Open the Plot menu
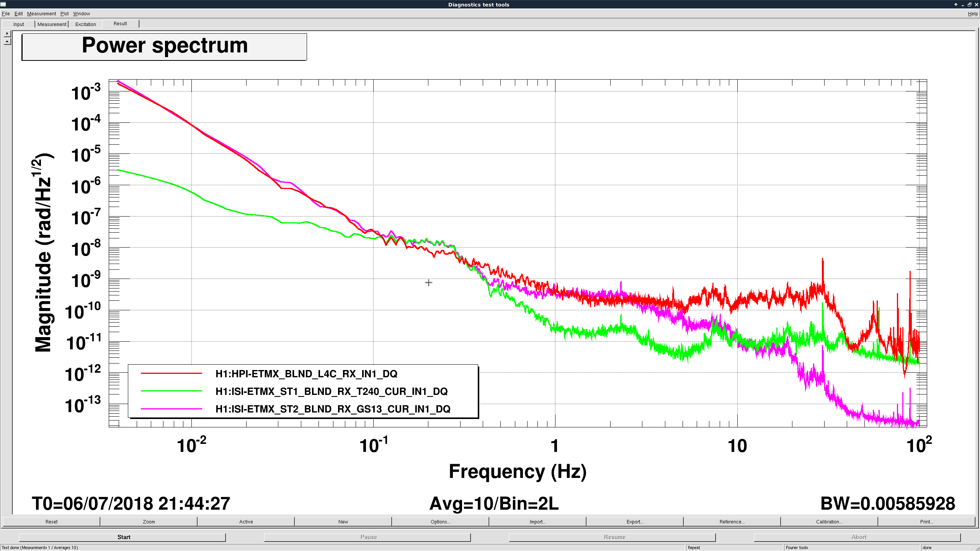 [x=64, y=14]
